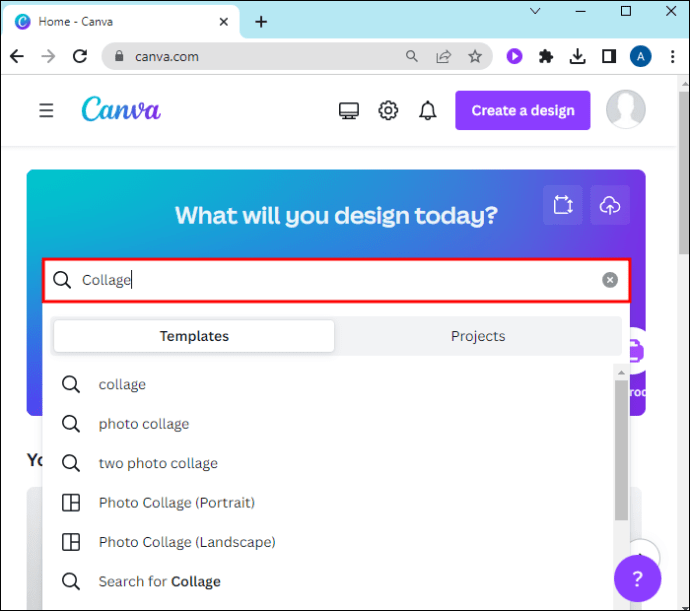
Task: Click the scroll-up arrow of the suggestions list
Action: click(621, 373)
